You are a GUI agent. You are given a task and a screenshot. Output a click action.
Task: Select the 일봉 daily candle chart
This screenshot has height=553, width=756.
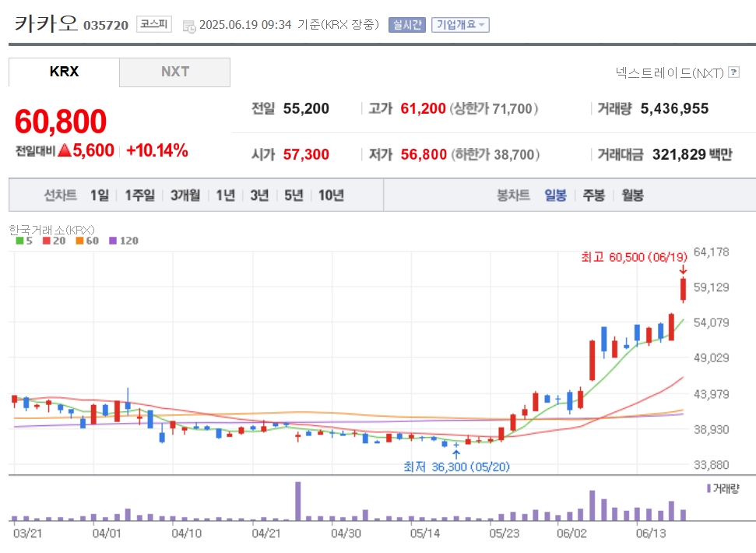(x=555, y=195)
